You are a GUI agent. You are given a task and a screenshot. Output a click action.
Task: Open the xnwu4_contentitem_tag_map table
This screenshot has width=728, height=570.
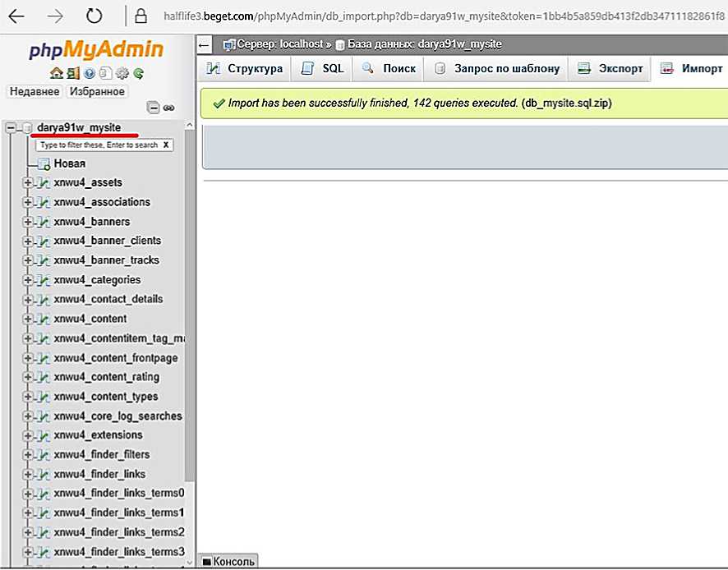(x=119, y=339)
